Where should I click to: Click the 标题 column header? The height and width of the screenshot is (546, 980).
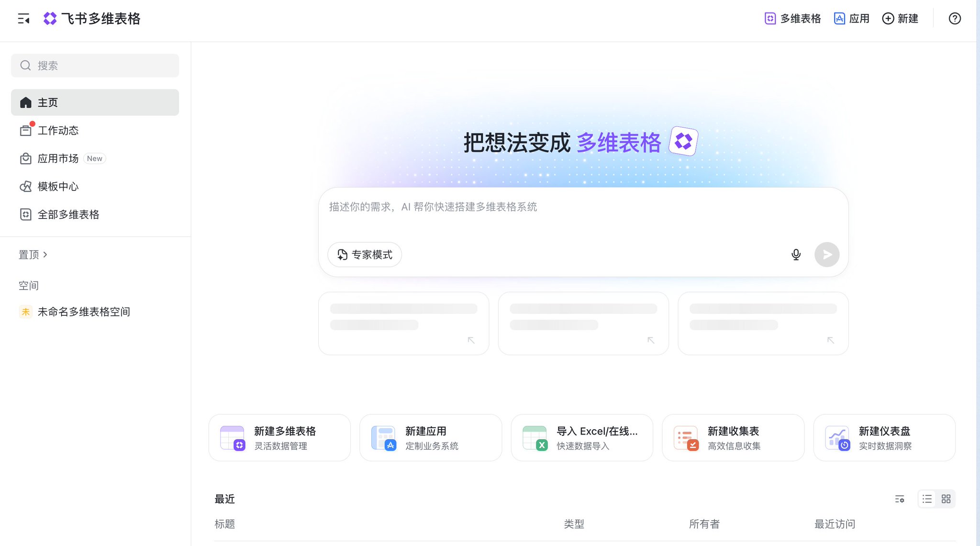click(225, 524)
